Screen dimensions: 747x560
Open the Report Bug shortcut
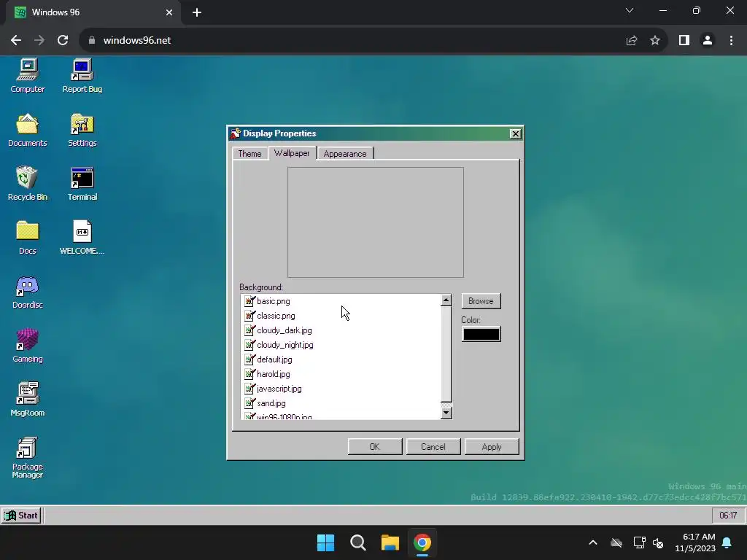coord(82,75)
